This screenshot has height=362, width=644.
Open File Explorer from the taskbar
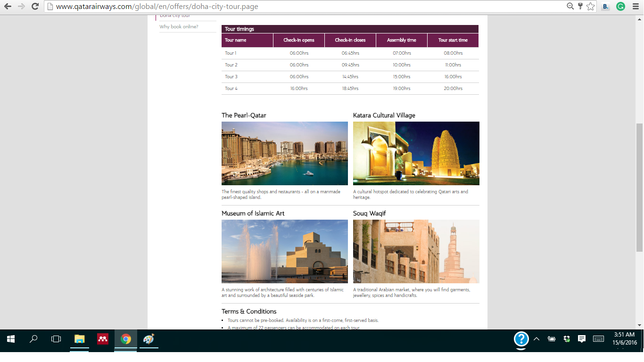(x=79, y=339)
